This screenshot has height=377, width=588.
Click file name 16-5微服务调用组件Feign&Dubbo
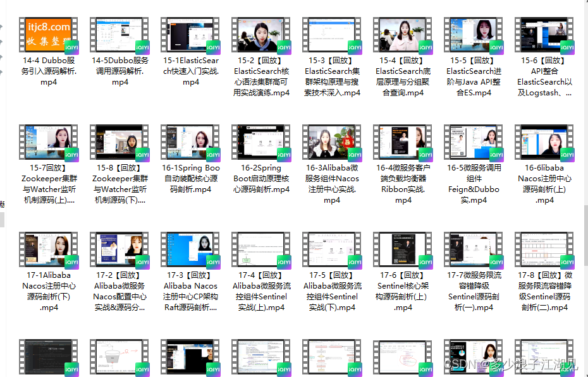click(x=474, y=184)
